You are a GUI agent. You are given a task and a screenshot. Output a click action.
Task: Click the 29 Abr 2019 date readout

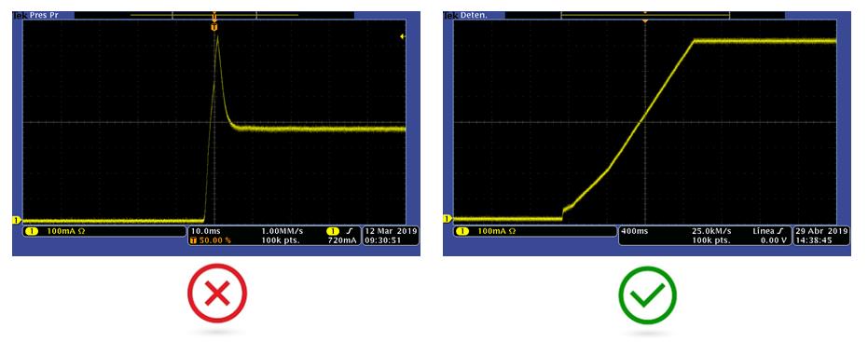(821, 231)
